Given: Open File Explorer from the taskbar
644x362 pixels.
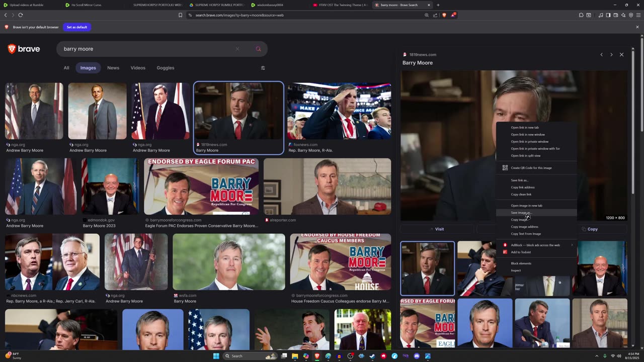Looking at the screenshot, I should [x=295, y=356].
